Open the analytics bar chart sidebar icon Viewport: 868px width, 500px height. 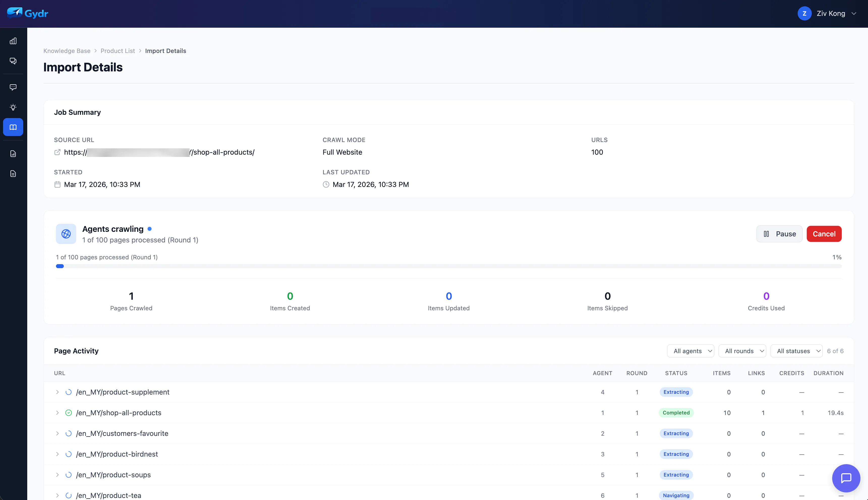[13, 41]
